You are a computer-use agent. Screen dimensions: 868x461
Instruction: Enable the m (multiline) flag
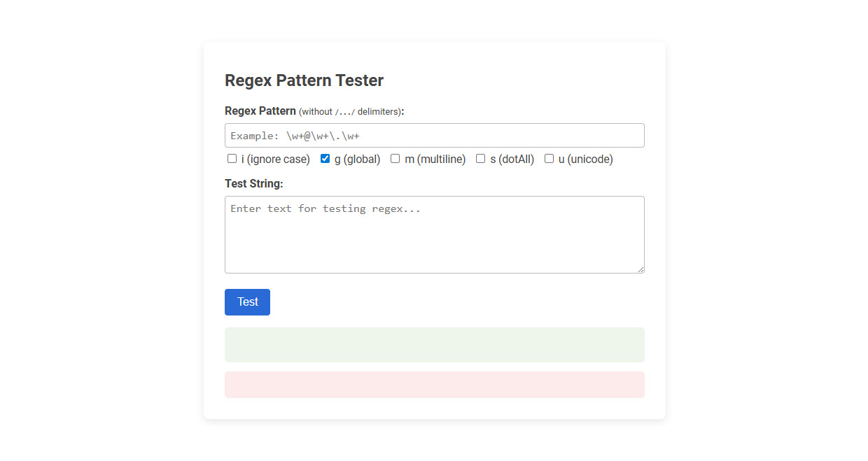pyautogui.click(x=395, y=159)
